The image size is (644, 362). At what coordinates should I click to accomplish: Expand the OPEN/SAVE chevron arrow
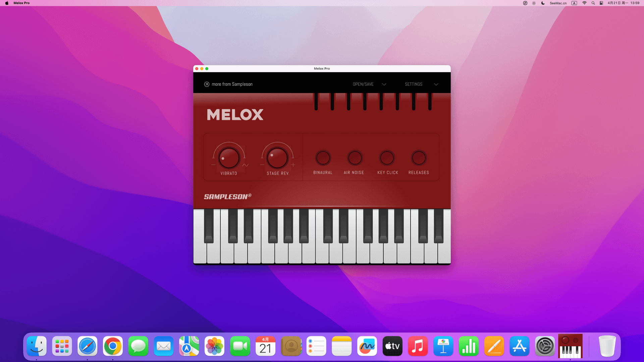pyautogui.click(x=384, y=84)
